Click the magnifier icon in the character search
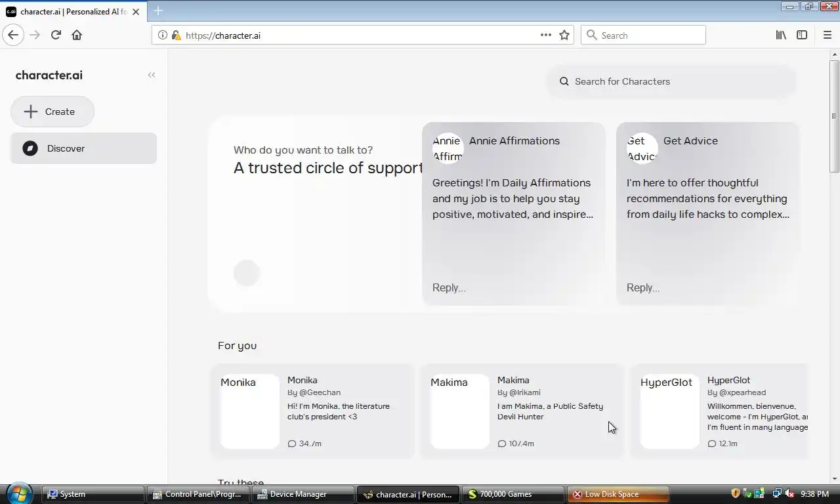This screenshot has height=504, width=840. [x=564, y=81]
